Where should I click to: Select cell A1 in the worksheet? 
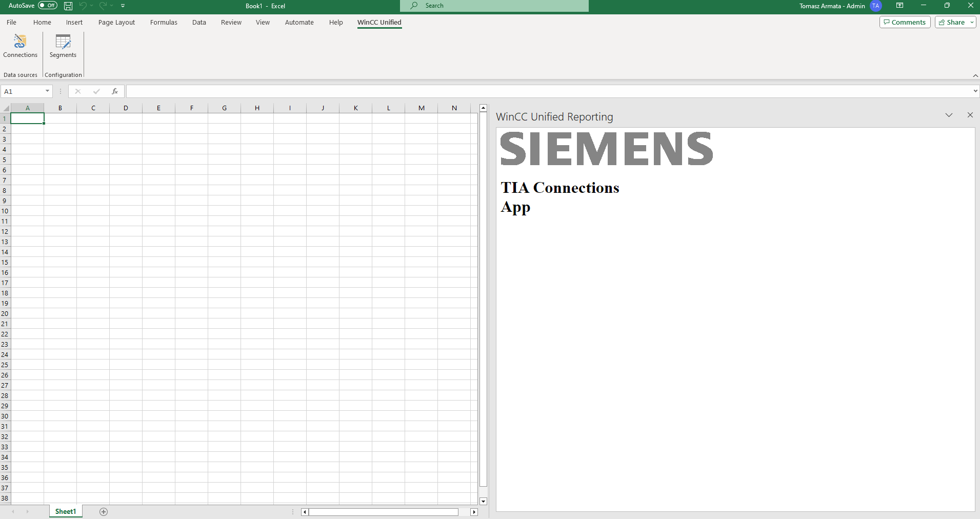[x=28, y=118]
